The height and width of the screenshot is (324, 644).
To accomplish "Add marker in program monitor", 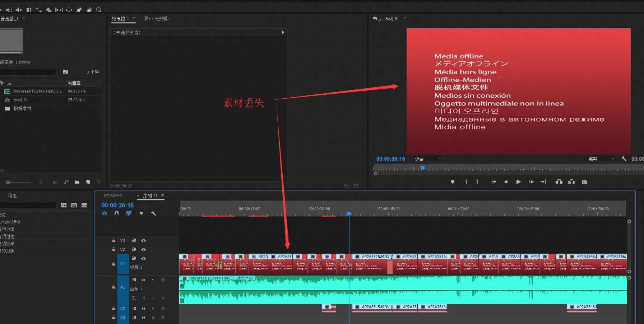I will tap(453, 182).
